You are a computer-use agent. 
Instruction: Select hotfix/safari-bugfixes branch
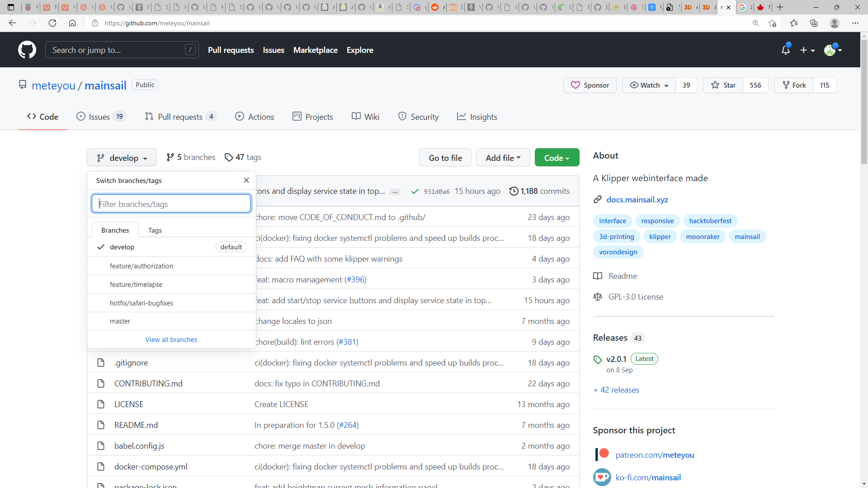[171, 303]
